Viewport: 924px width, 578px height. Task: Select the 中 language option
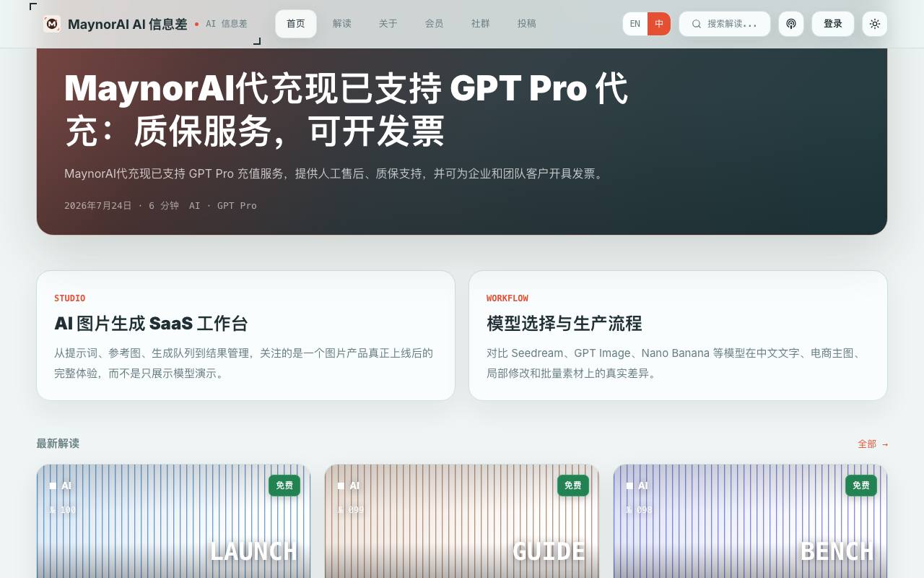pyautogui.click(x=659, y=24)
